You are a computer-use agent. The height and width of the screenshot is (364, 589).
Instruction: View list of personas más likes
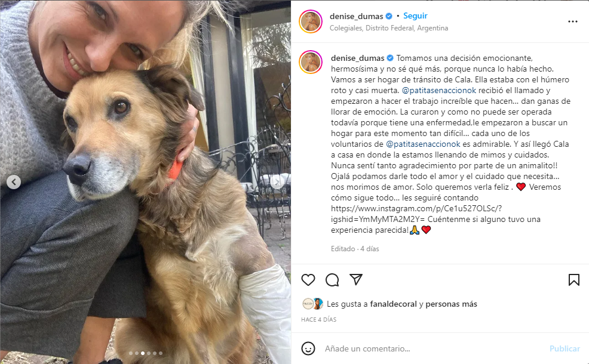[x=451, y=304]
